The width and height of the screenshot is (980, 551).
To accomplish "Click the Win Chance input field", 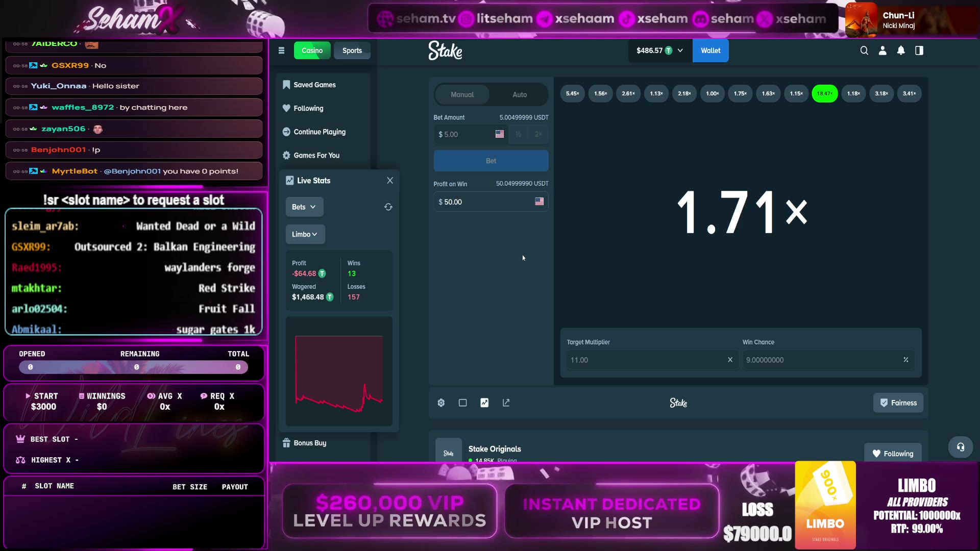I will [828, 360].
